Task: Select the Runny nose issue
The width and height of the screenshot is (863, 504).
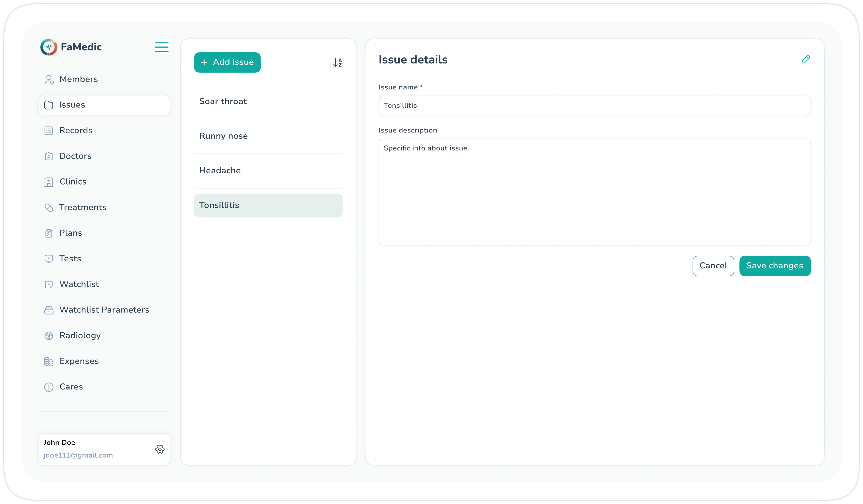Action: (268, 136)
